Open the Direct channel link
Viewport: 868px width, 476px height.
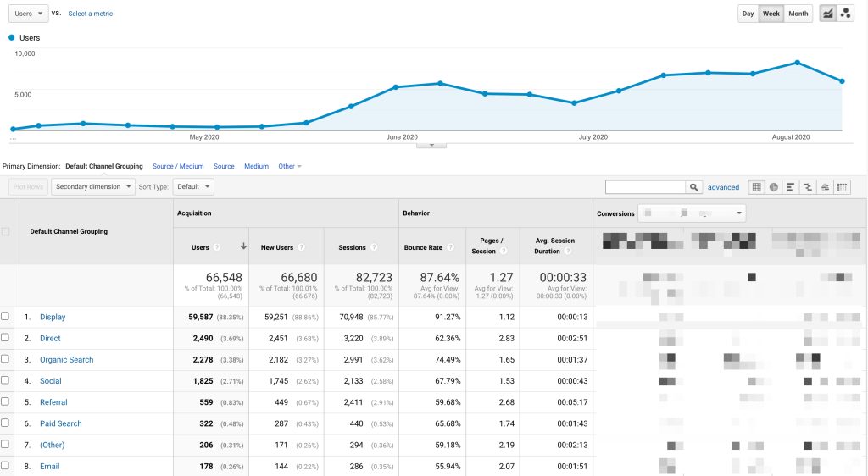50,338
